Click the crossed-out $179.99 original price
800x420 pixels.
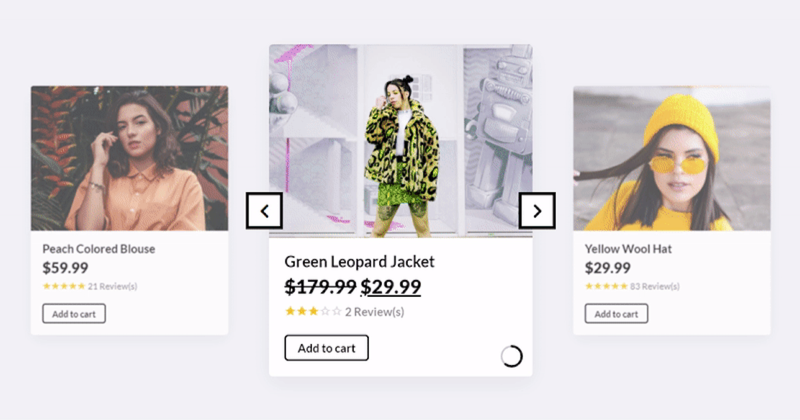[320, 287]
